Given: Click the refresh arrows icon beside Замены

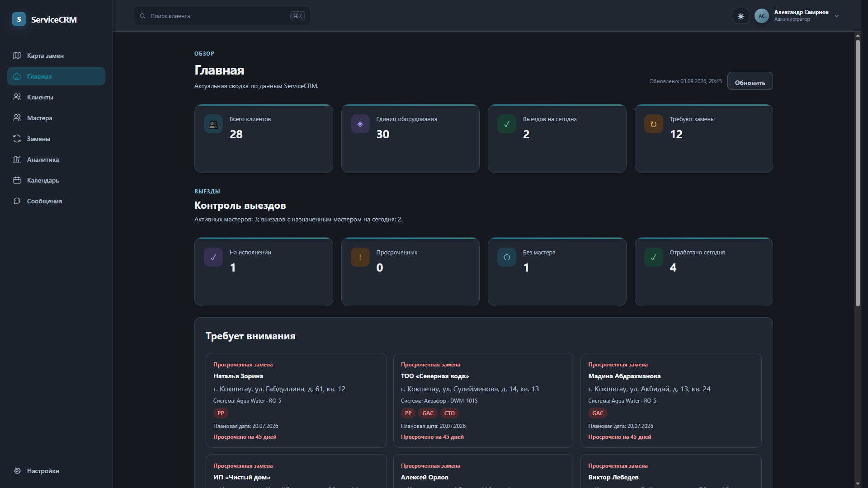Looking at the screenshot, I should click(x=17, y=139).
